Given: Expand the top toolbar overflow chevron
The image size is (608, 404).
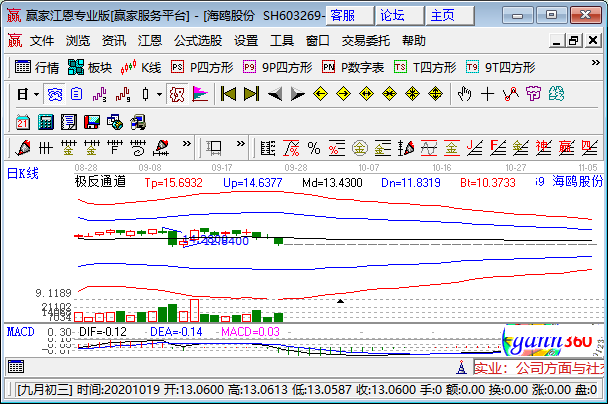Looking at the screenshot, I should tap(596, 63).
